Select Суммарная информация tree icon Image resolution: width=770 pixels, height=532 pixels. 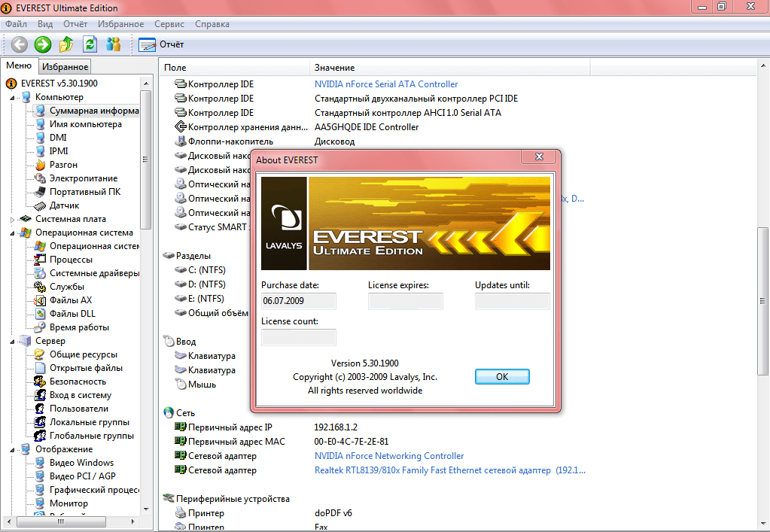40,111
